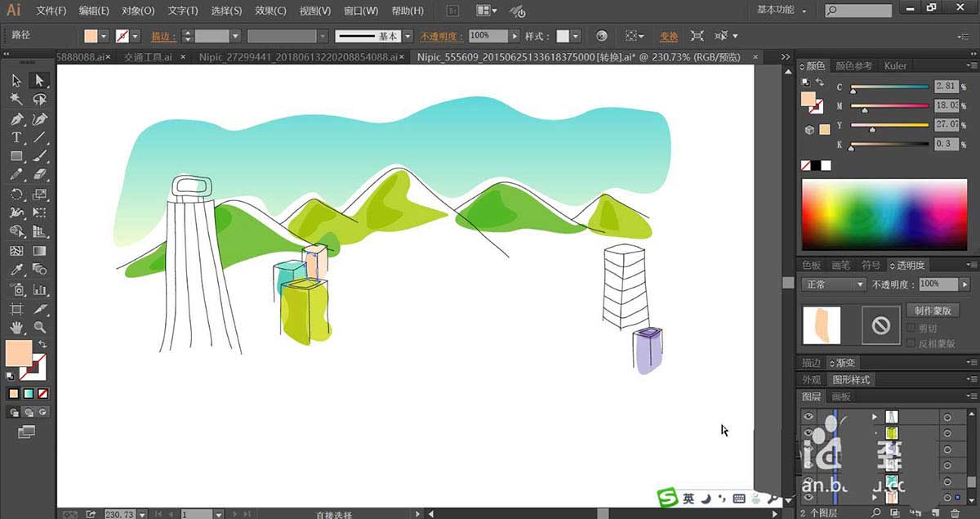Enable the 剪切 checkbox
Viewport: 980px width, 519px height.
tap(911, 328)
